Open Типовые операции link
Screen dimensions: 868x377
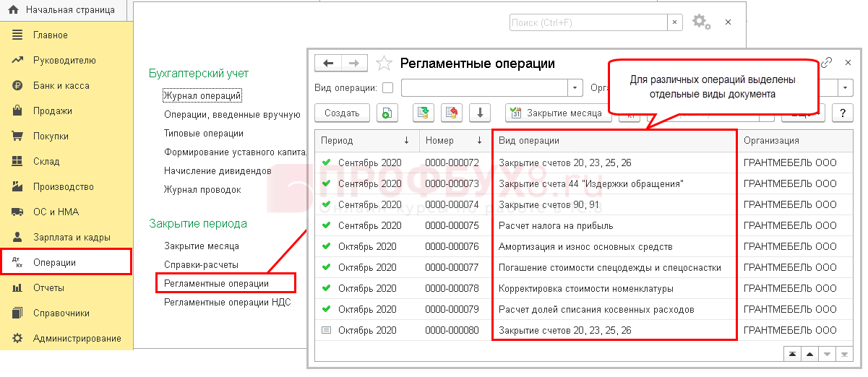204,134
